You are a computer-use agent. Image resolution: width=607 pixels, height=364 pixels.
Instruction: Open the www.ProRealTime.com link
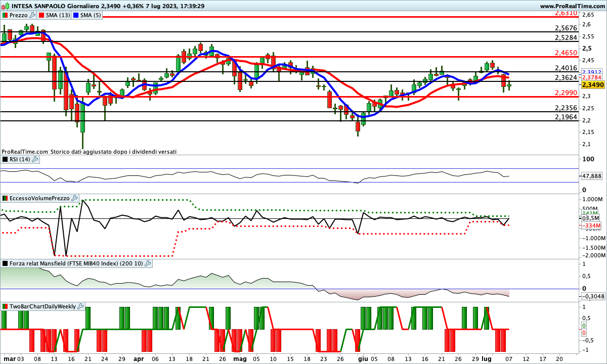pos(572,6)
